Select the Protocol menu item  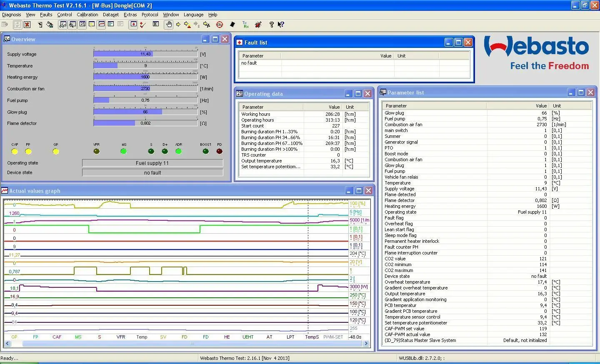pos(150,15)
